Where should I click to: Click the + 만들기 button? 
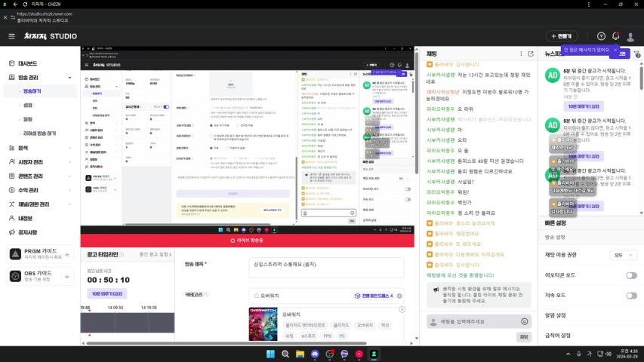pos(562,36)
